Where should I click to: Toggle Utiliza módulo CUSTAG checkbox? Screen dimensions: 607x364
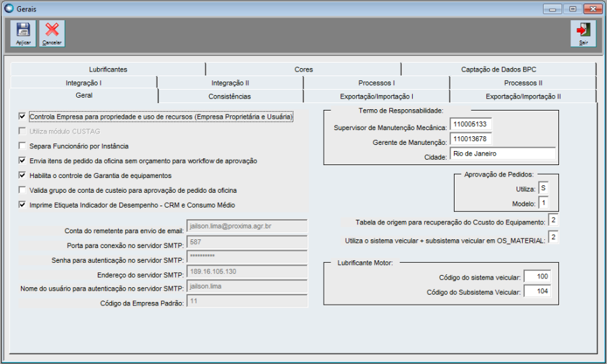22,131
